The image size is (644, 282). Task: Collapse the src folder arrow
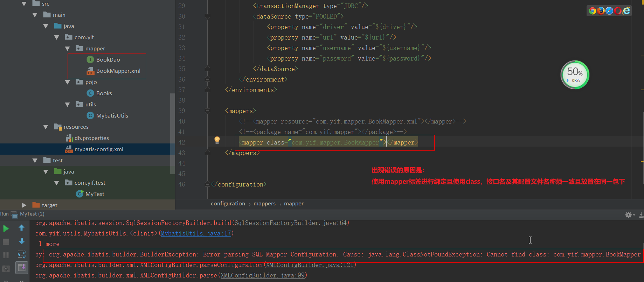24,4
